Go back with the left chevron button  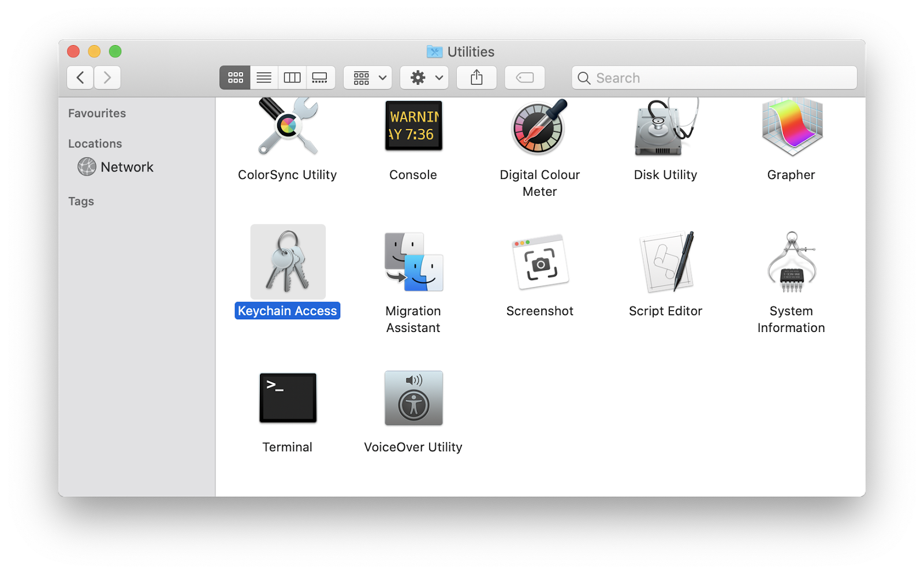tap(80, 77)
